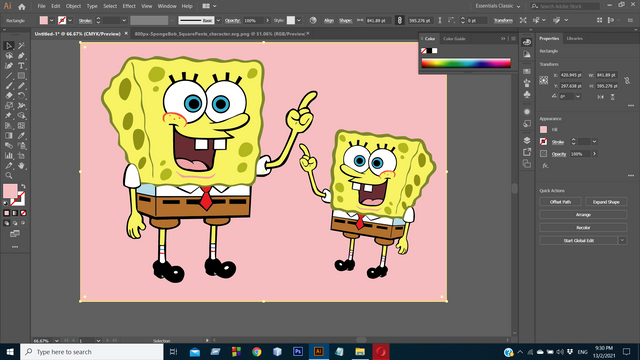This screenshot has height=360, width=640.
Task: Open the Window menu
Action: tap(167, 6)
